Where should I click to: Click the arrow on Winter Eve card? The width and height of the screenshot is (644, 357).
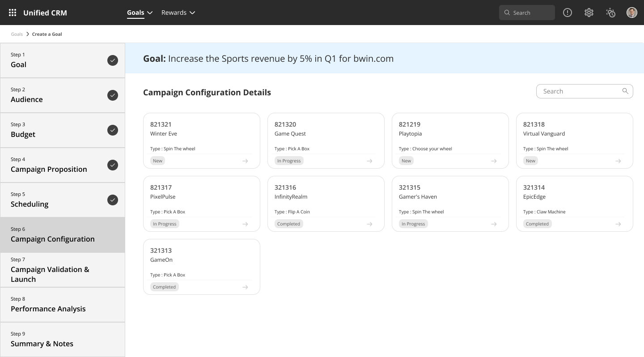[x=245, y=161]
